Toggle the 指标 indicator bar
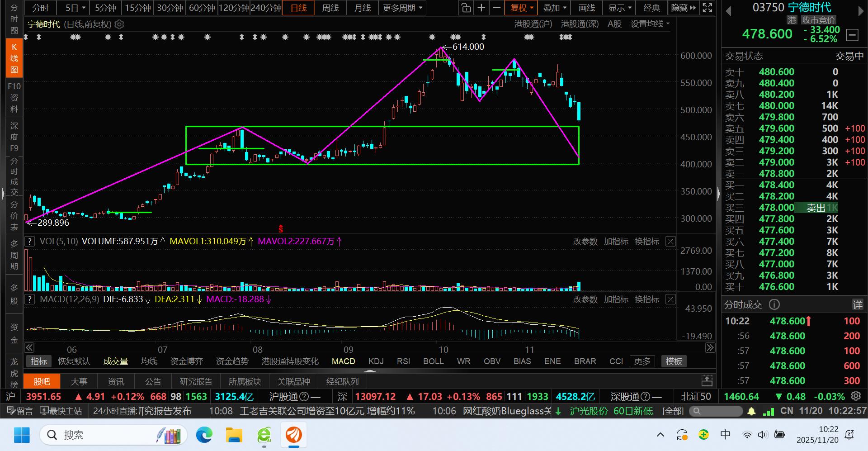 (x=39, y=361)
